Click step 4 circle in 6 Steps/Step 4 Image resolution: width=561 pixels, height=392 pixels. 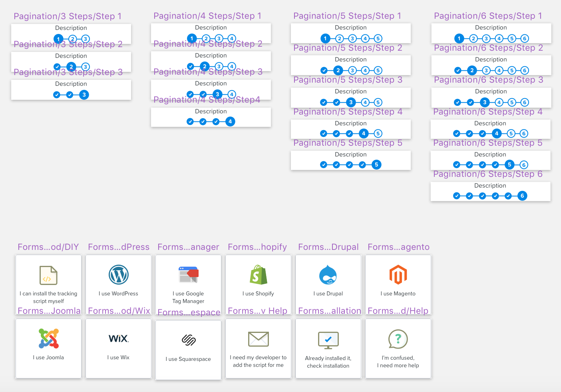(x=497, y=133)
